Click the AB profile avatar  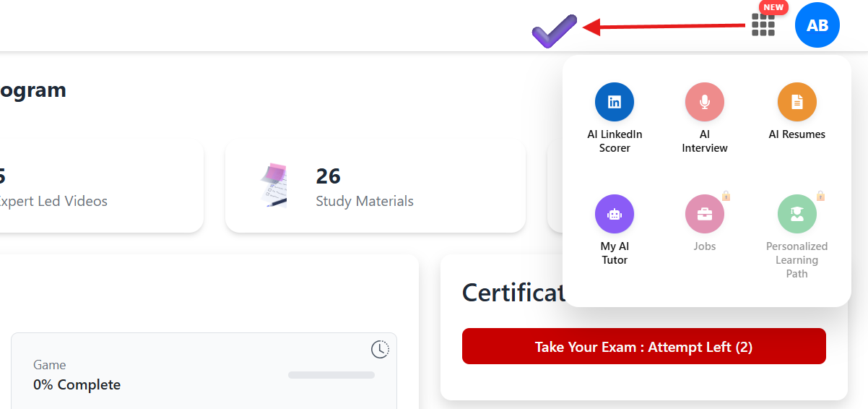(x=817, y=25)
